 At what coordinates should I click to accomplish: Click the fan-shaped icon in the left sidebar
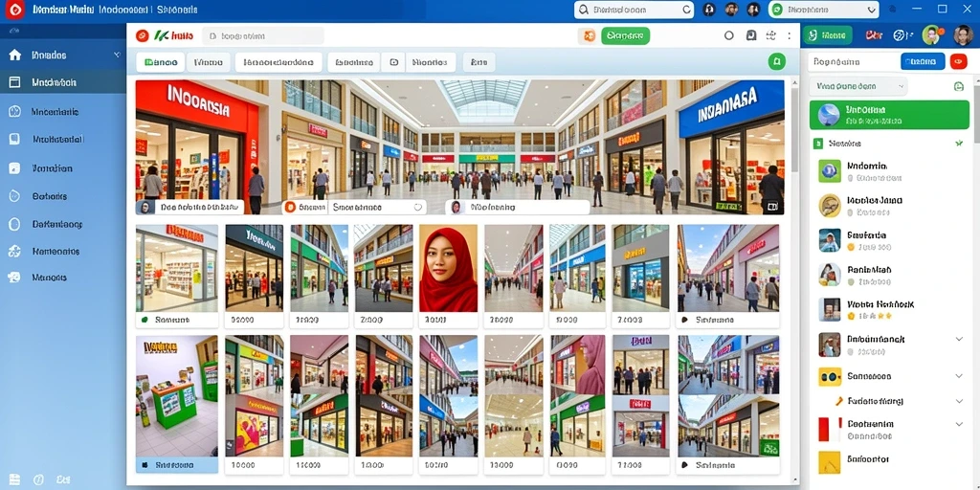(x=14, y=252)
